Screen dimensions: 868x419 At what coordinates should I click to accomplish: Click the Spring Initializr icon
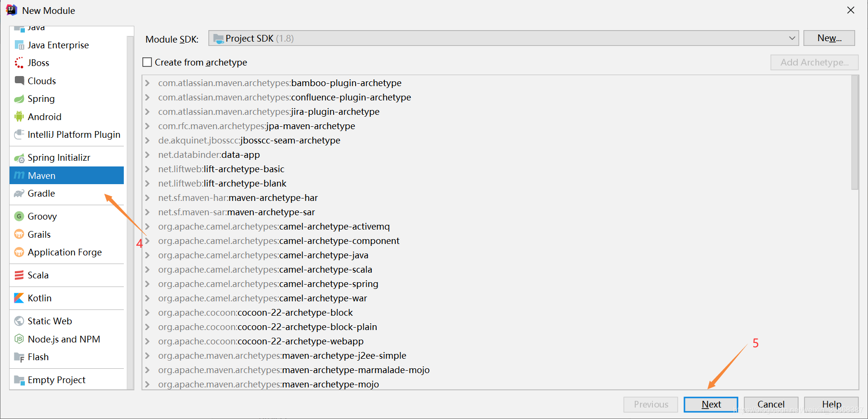coord(19,158)
